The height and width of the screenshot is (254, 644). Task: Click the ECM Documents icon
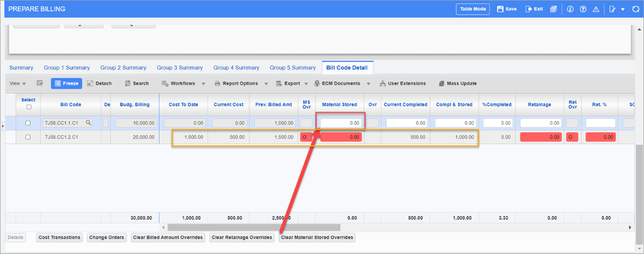pos(317,83)
